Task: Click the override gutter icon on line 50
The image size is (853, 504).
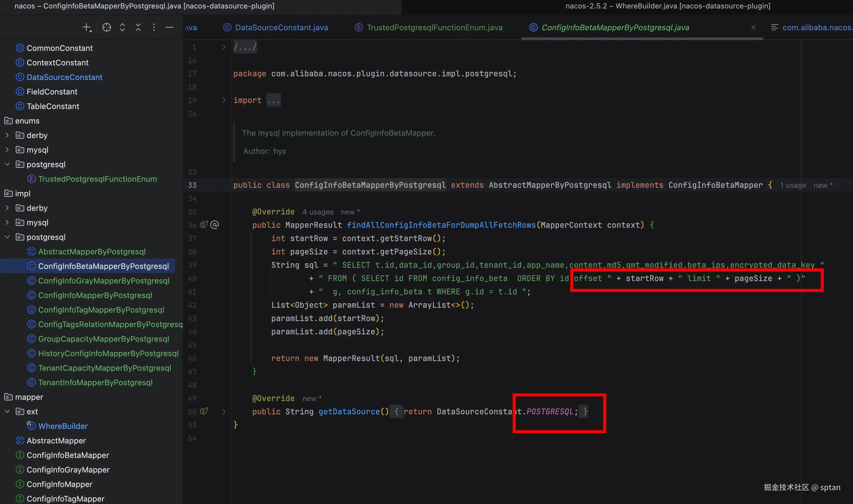Action: (204, 411)
